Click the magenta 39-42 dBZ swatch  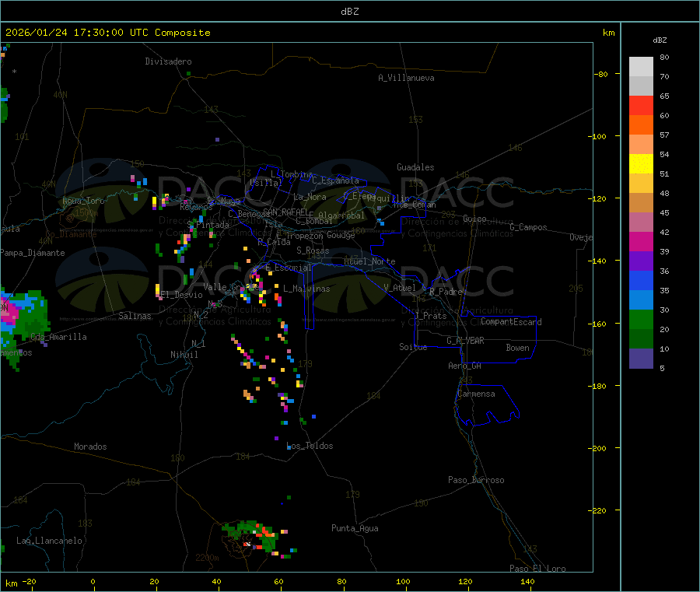pyautogui.click(x=641, y=241)
